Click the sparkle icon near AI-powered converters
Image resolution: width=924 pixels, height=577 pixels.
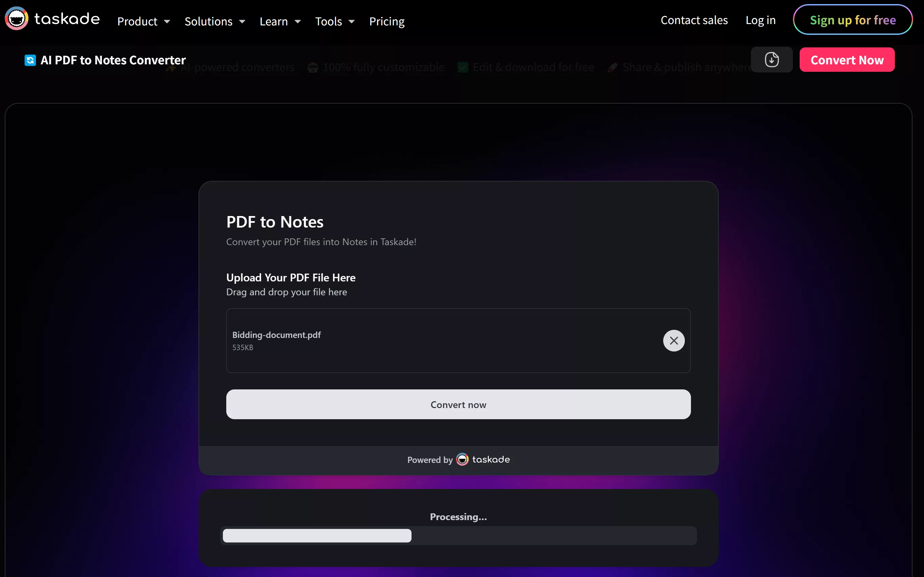(171, 67)
